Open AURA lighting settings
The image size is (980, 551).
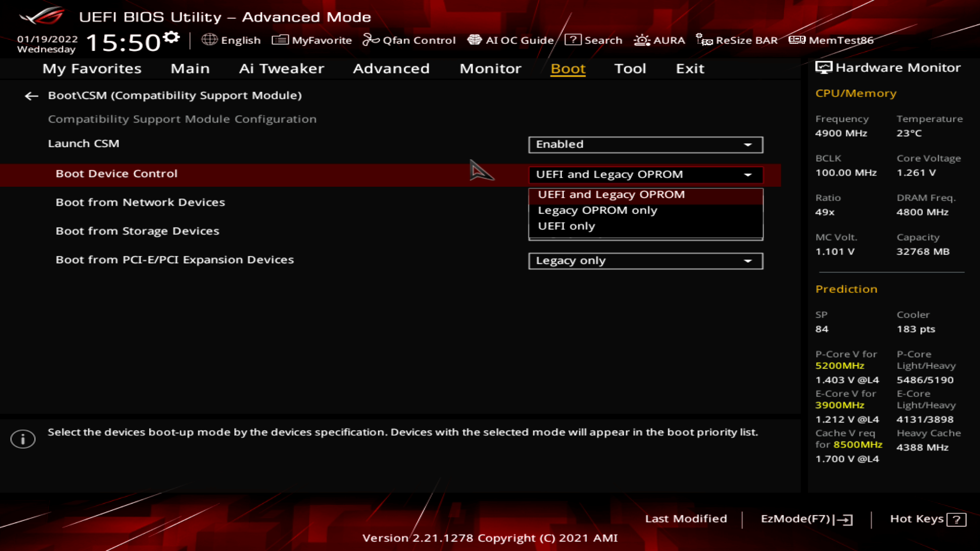pyautogui.click(x=659, y=40)
